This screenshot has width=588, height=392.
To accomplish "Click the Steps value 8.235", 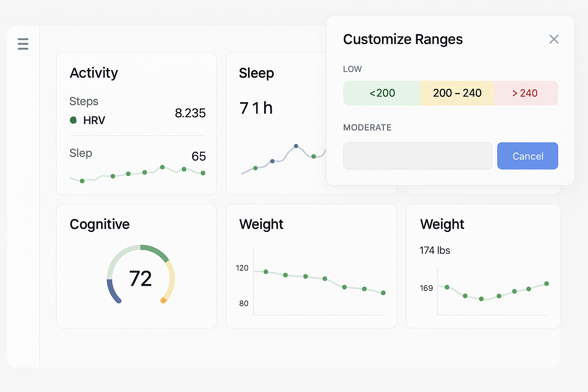I will tap(190, 113).
